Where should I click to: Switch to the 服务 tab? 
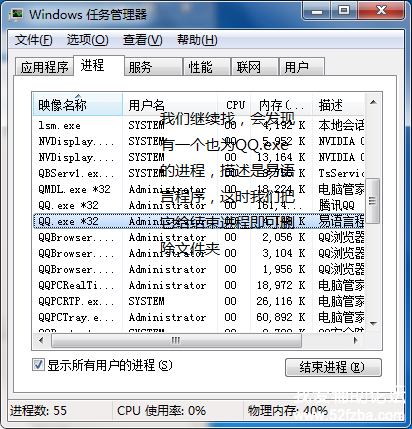point(153,67)
